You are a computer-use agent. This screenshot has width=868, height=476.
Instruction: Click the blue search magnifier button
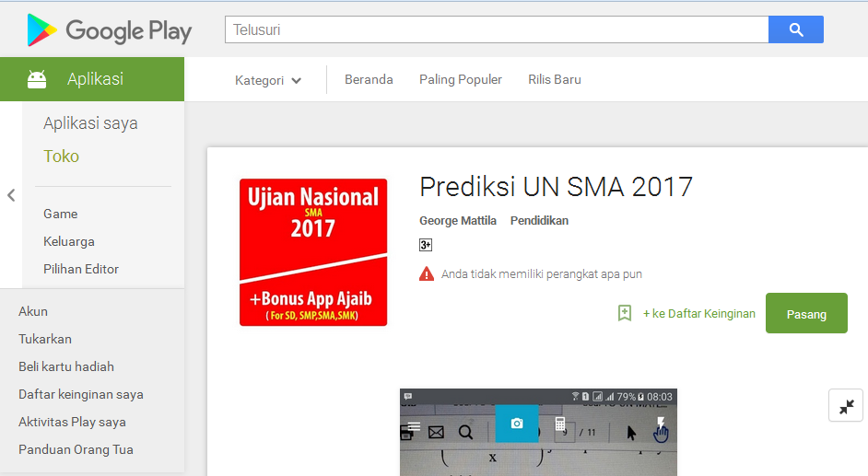[796, 29]
